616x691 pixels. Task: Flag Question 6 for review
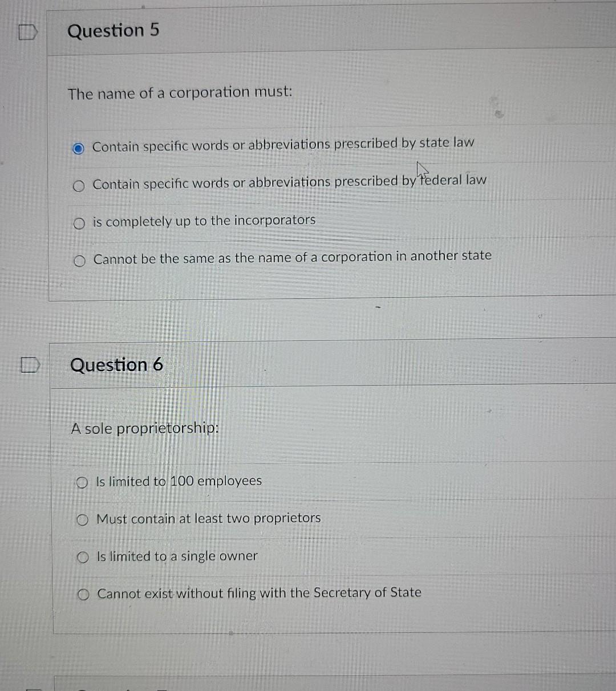(29, 364)
